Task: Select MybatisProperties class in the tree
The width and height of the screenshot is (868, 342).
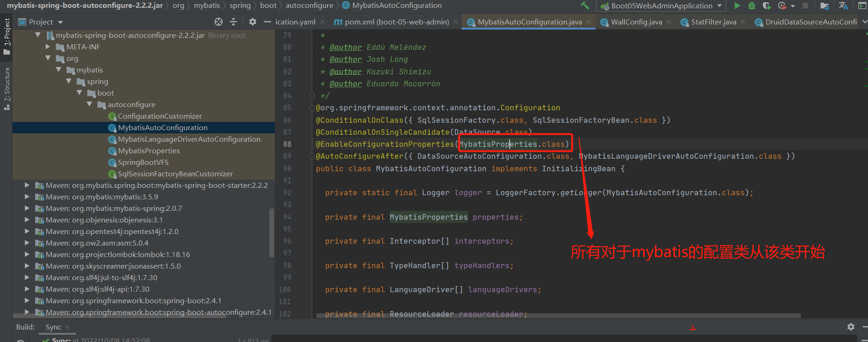Action: pyautogui.click(x=149, y=150)
